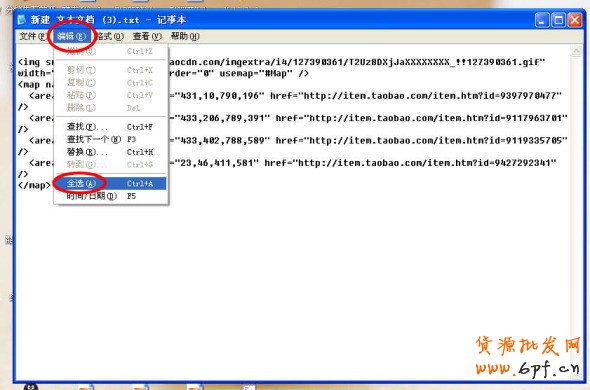Open the 编辑(E) menu
The image size is (590, 390).
point(71,36)
